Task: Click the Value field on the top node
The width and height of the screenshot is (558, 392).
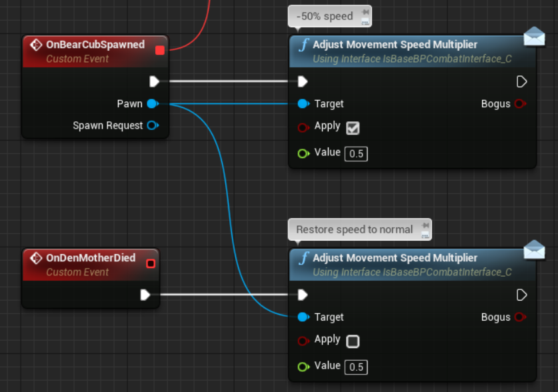Action: (356, 154)
